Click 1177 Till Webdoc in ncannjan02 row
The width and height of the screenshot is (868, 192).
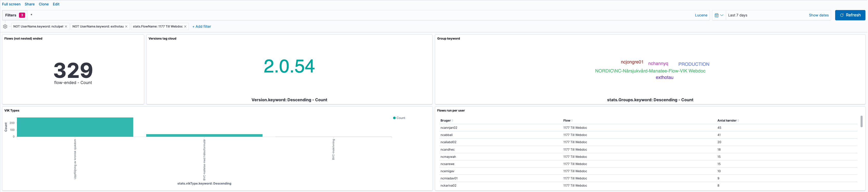coord(575,127)
